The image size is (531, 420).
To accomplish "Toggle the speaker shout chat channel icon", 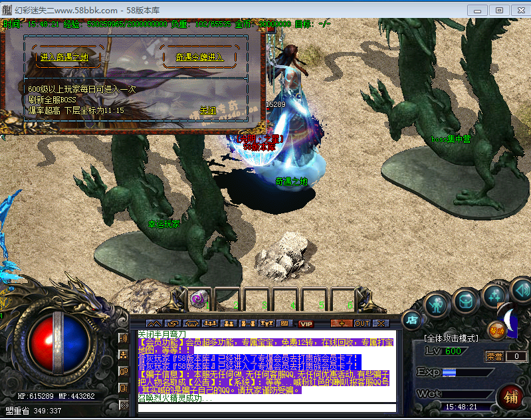I will (124, 338).
